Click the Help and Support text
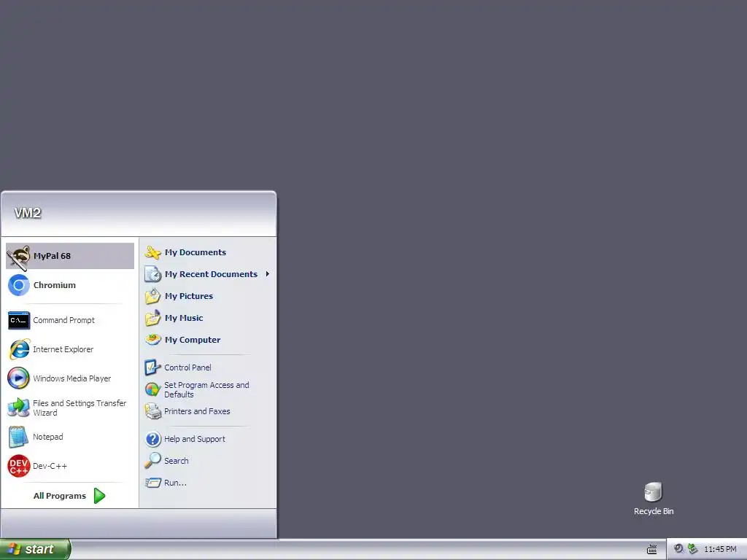 [194, 439]
